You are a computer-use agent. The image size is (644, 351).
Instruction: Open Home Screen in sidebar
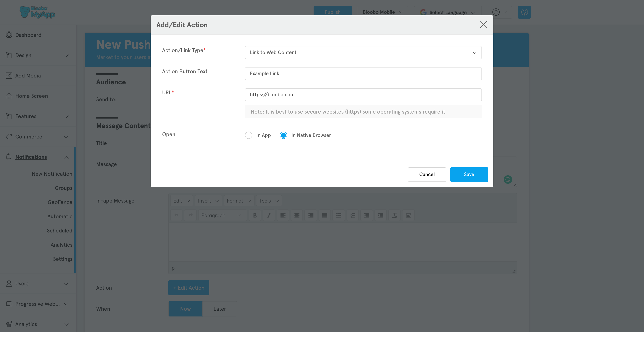(x=31, y=96)
